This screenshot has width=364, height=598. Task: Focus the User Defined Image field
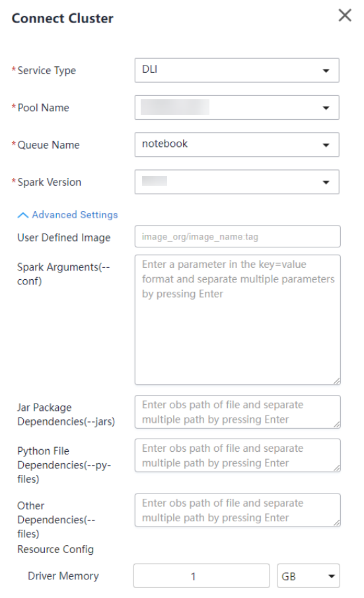point(238,236)
